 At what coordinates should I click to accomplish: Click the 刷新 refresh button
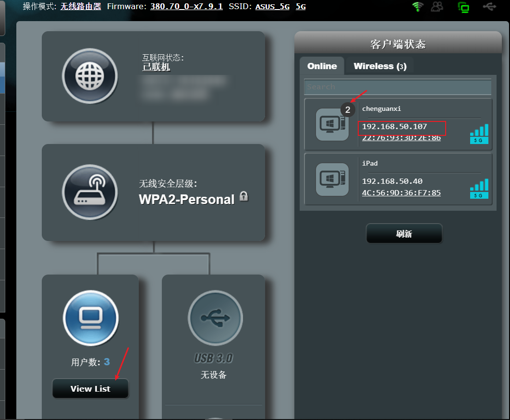(404, 234)
